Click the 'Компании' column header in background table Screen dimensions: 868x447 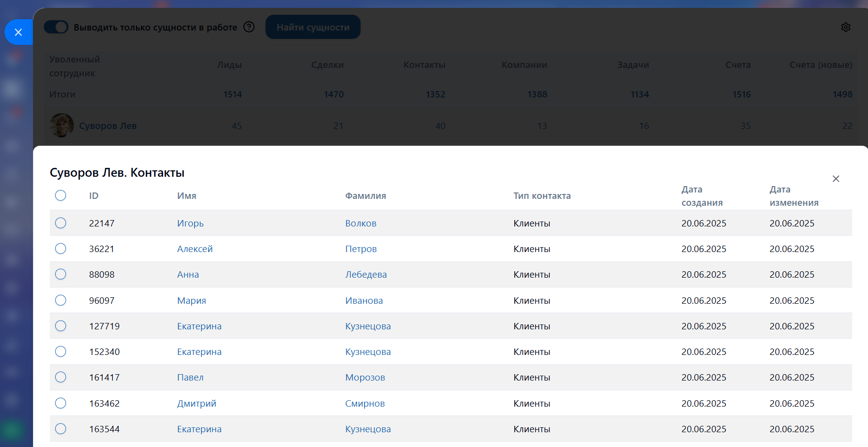524,64
